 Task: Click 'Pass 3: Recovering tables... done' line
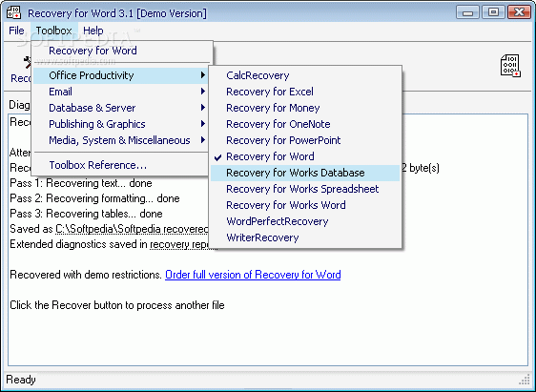(x=86, y=214)
